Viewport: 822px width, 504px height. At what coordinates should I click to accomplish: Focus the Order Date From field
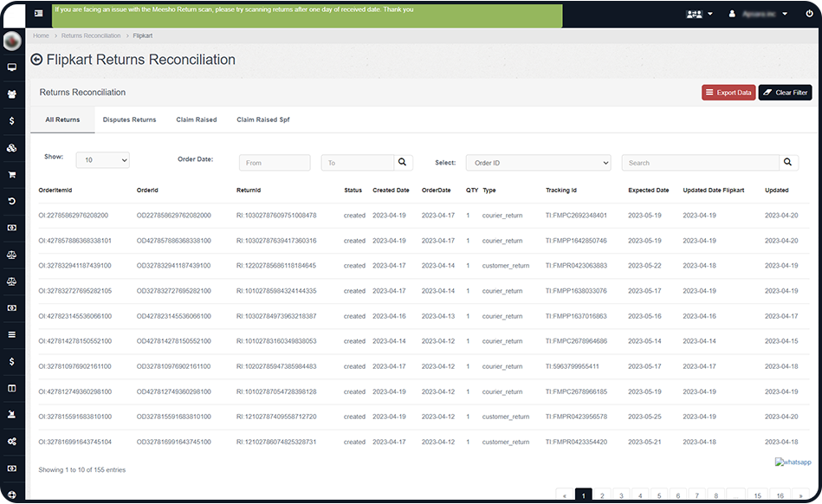275,163
